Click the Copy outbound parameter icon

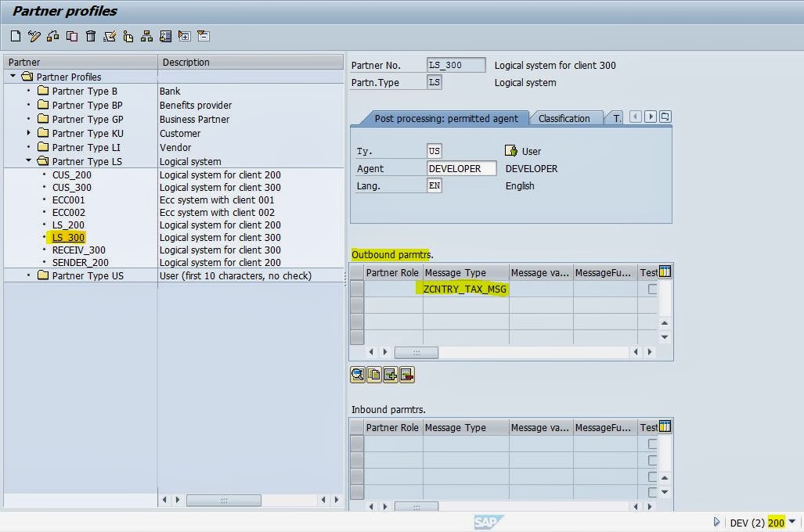(x=374, y=375)
